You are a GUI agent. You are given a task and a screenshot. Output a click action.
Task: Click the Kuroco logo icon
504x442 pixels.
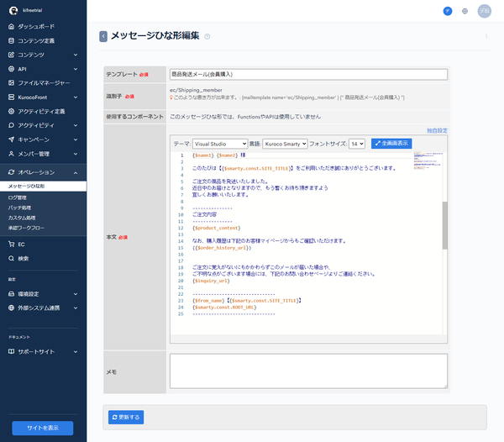(x=13, y=11)
